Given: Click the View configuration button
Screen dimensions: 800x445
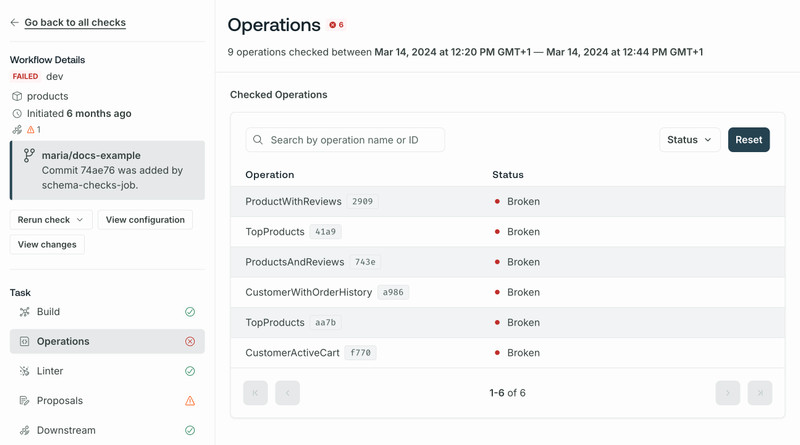Looking at the screenshot, I should coord(145,220).
